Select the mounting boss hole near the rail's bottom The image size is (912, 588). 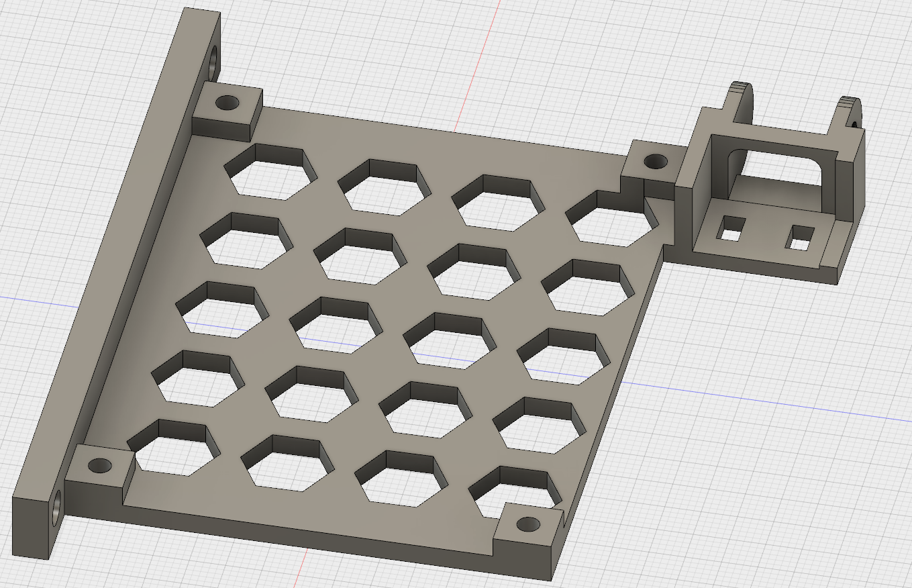coord(100,464)
